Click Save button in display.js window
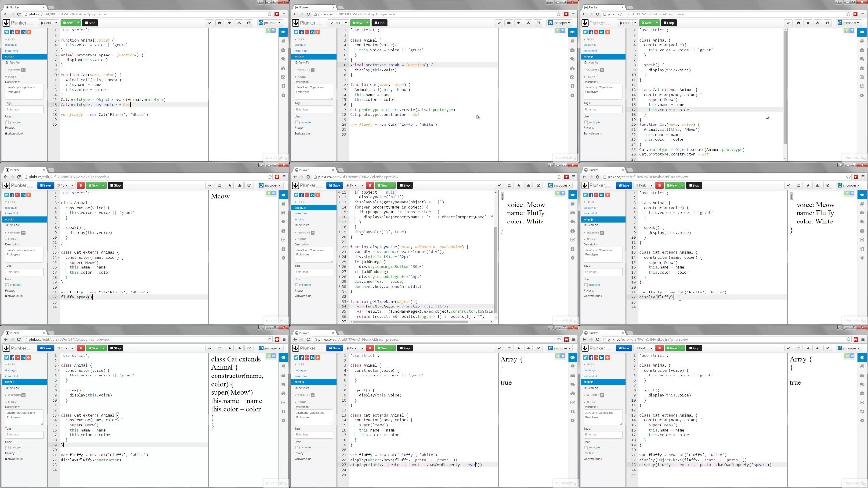The height and width of the screenshot is (488, 868). 335,185
